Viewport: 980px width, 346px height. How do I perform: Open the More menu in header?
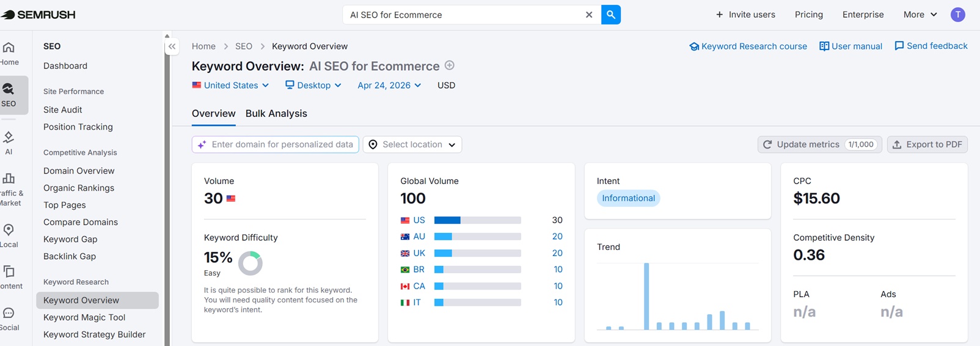(x=920, y=15)
